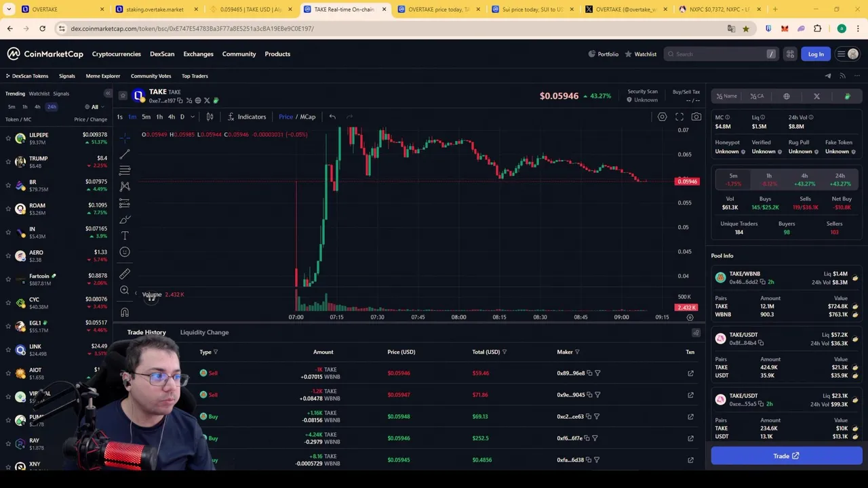This screenshot has width=868, height=488.
Task: Take a chart snapshot with camera icon
Action: tap(696, 117)
